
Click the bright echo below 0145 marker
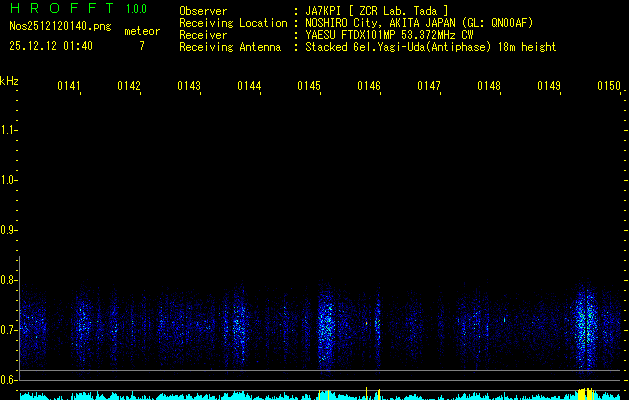tap(325, 325)
